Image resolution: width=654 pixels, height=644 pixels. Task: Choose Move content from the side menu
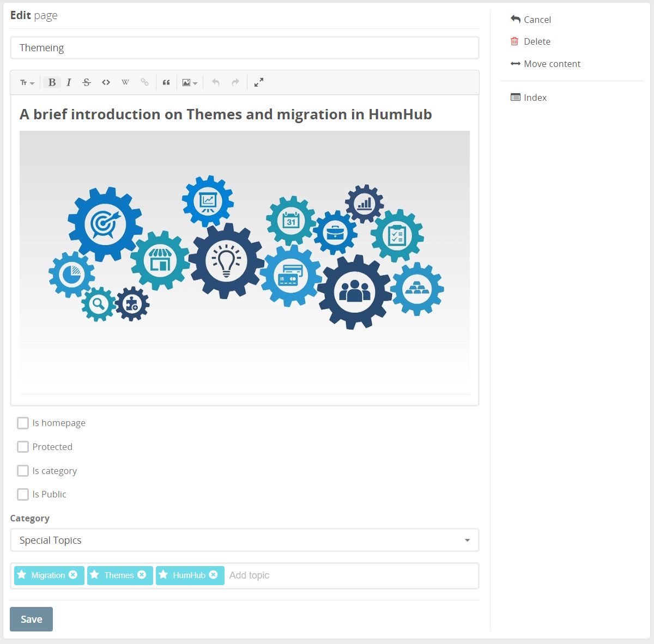(x=552, y=64)
